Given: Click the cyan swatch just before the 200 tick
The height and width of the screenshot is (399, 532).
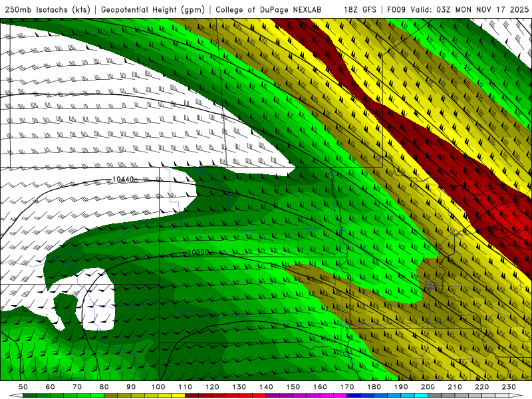Looking at the screenshot, I should coord(421,395).
